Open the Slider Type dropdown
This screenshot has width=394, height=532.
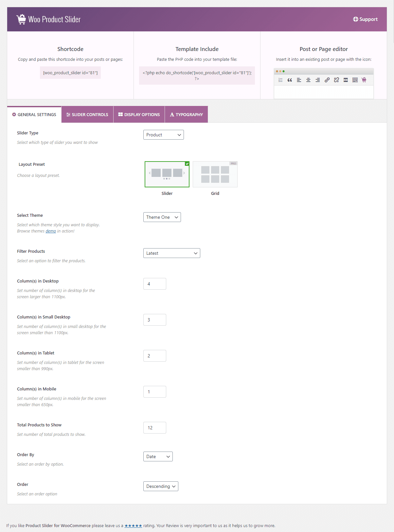pos(164,135)
